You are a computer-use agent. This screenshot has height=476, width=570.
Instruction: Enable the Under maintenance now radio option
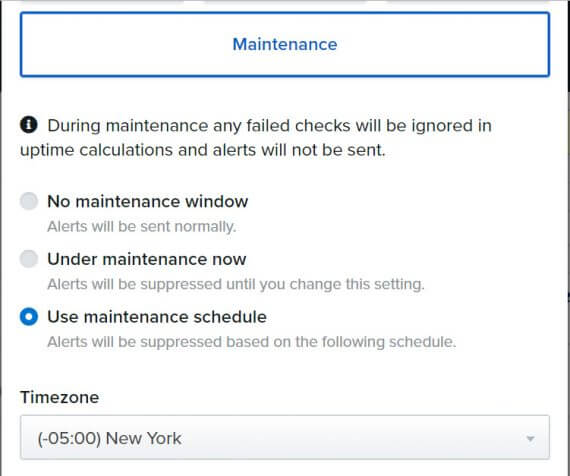pyautogui.click(x=29, y=259)
